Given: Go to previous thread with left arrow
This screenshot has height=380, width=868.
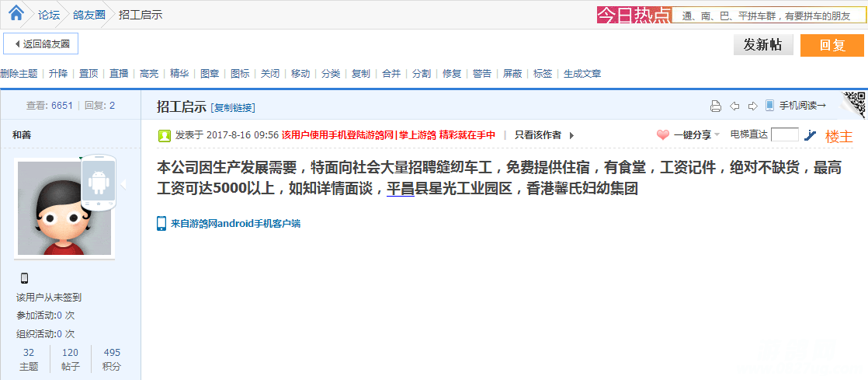Looking at the screenshot, I should pyautogui.click(x=734, y=106).
